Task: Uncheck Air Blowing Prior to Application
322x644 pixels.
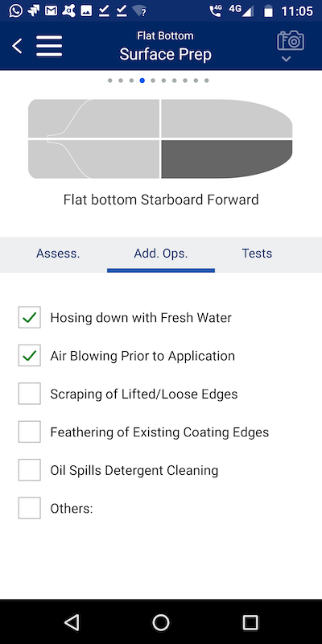Action: tap(30, 356)
